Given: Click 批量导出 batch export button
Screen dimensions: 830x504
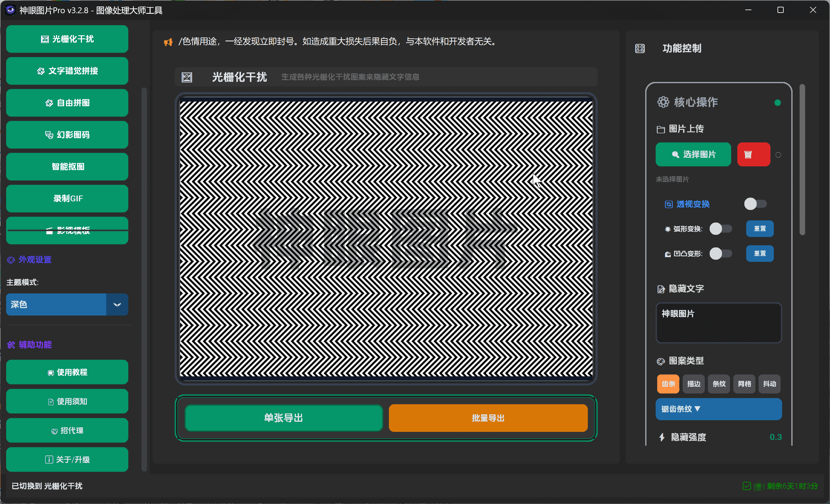Looking at the screenshot, I should pos(488,418).
